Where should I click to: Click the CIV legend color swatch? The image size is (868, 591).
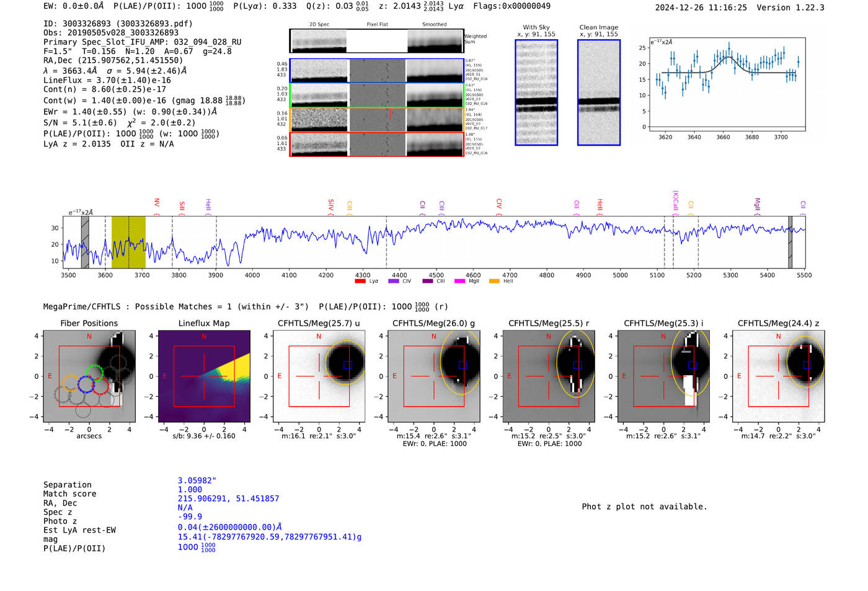point(393,281)
